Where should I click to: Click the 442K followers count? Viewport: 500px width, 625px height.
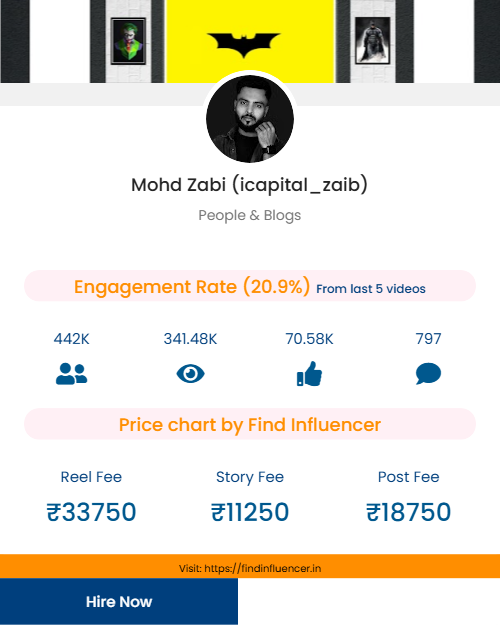click(71, 339)
